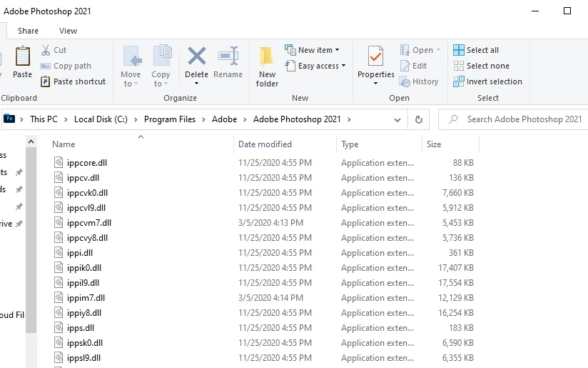This screenshot has height=368, width=588.
Task: Select the ippcvk0.dll file
Action: [87, 193]
